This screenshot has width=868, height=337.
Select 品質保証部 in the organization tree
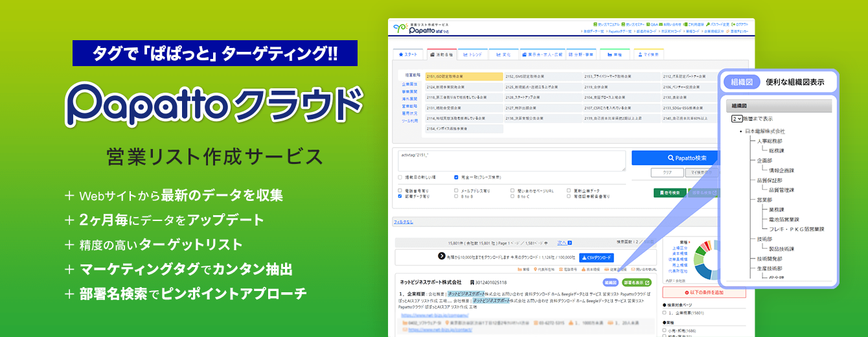(769, 181)
